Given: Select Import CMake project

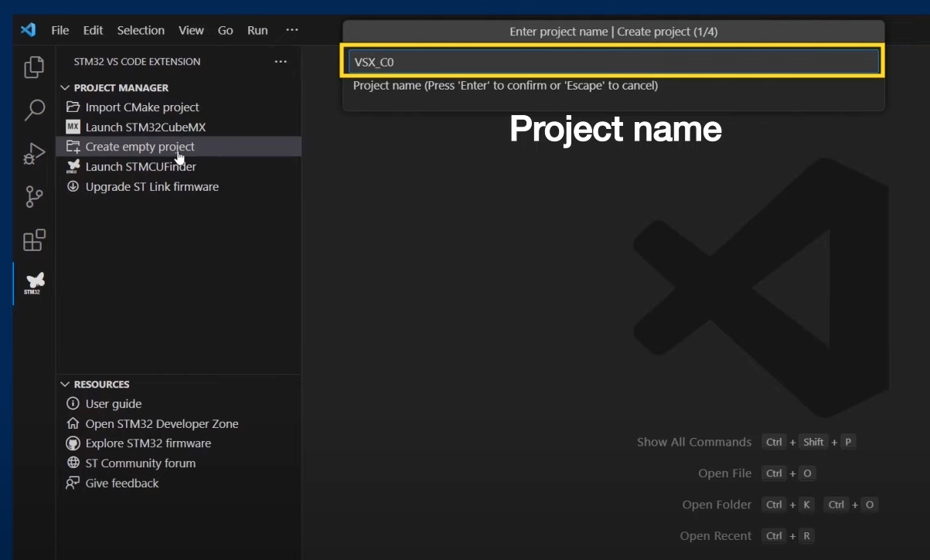Looking at the screenshot, I should click(x=142, y=107).
